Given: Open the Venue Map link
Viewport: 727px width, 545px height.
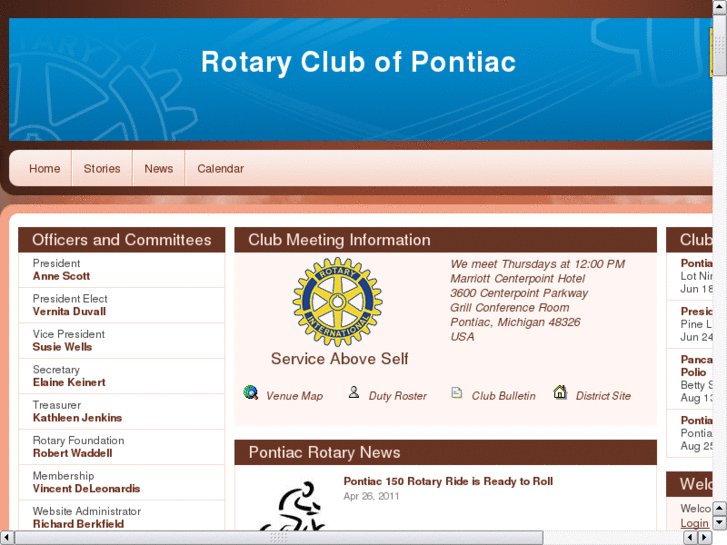Looking at the screenshot, I should 294,396.
